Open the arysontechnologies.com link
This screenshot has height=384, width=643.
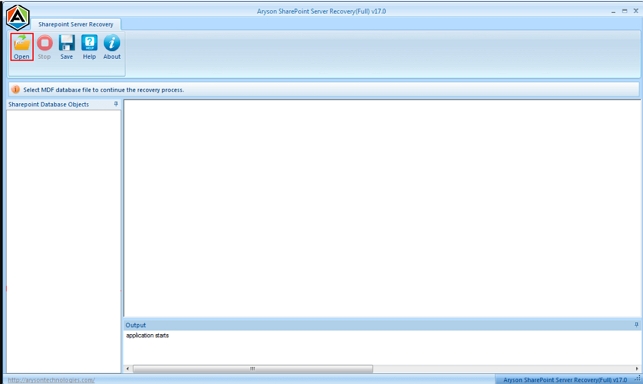(51, 380)
